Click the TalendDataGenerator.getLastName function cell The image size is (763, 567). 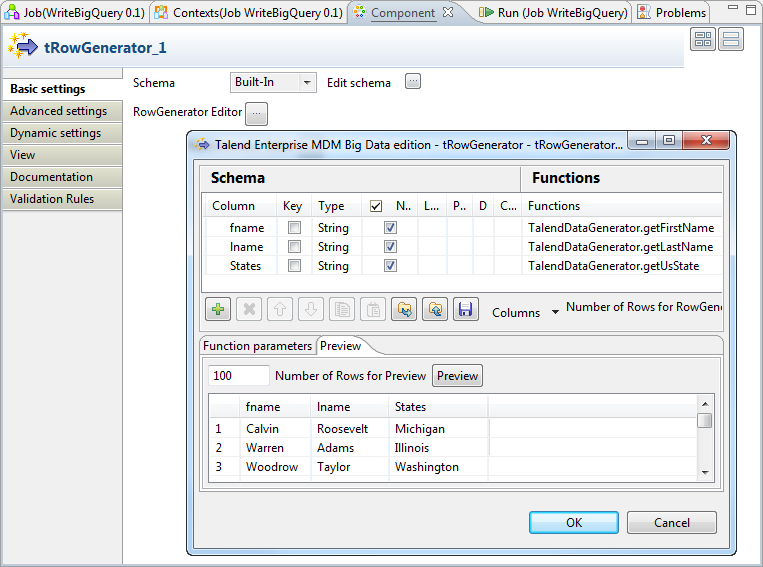[x=621, y=247]
